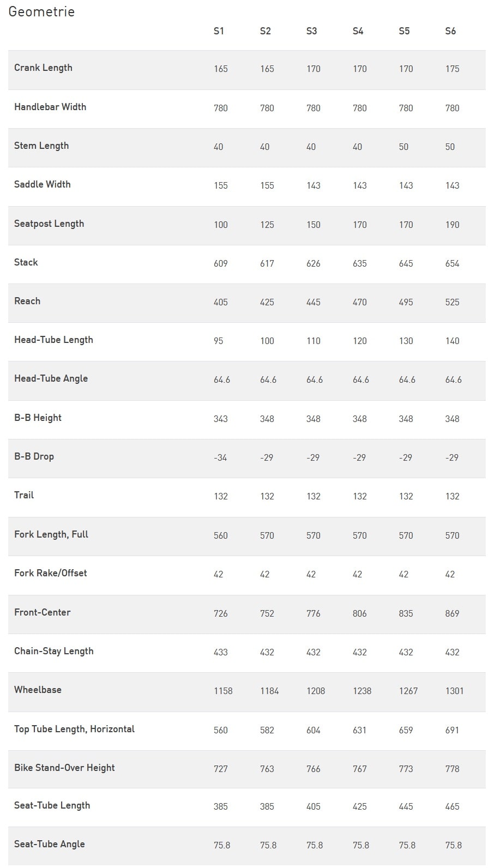Select the B-B Drop row label
Viewport: 488px width, 868px height.
pos(34,456)
